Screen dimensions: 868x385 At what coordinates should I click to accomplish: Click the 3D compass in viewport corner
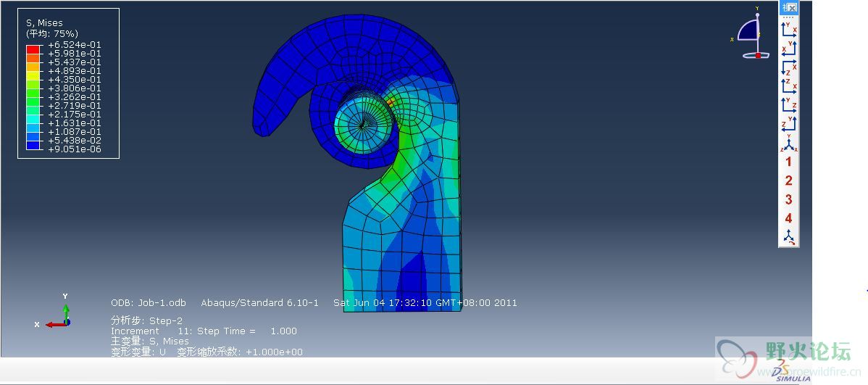coord(750,34)
